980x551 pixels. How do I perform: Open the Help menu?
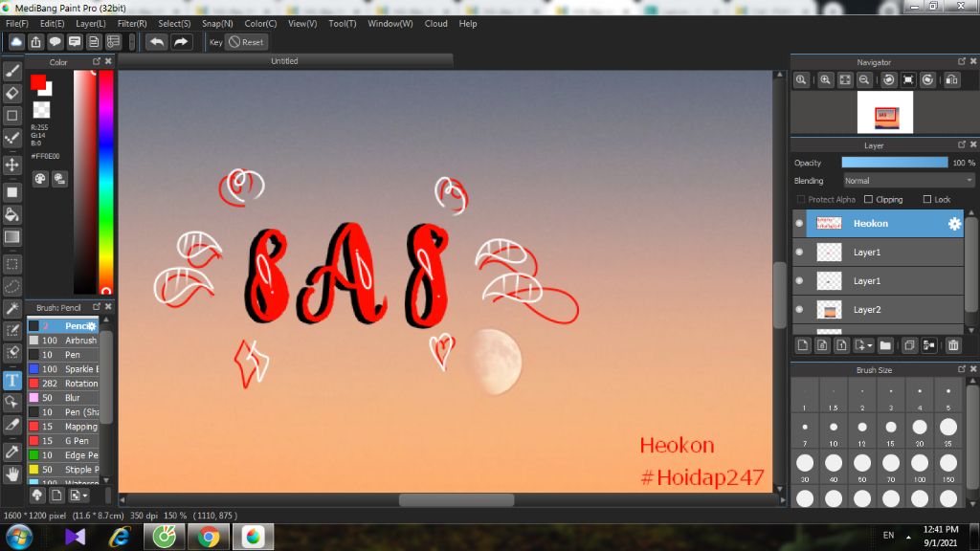[467, 24]
